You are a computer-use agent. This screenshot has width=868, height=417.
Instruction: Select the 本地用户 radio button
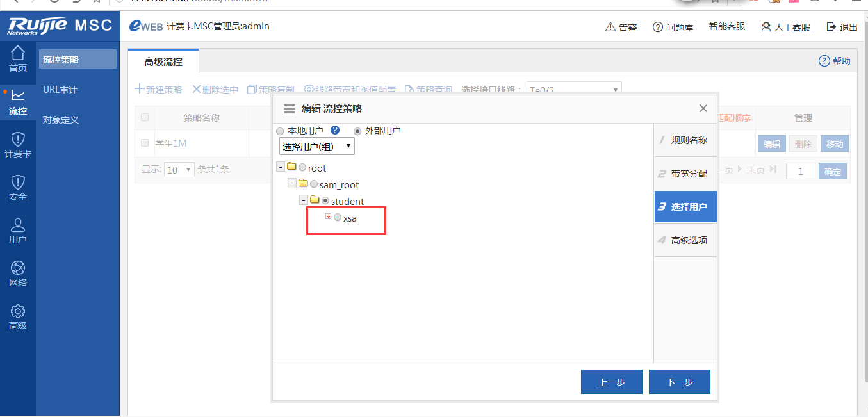tap(280, 131)
